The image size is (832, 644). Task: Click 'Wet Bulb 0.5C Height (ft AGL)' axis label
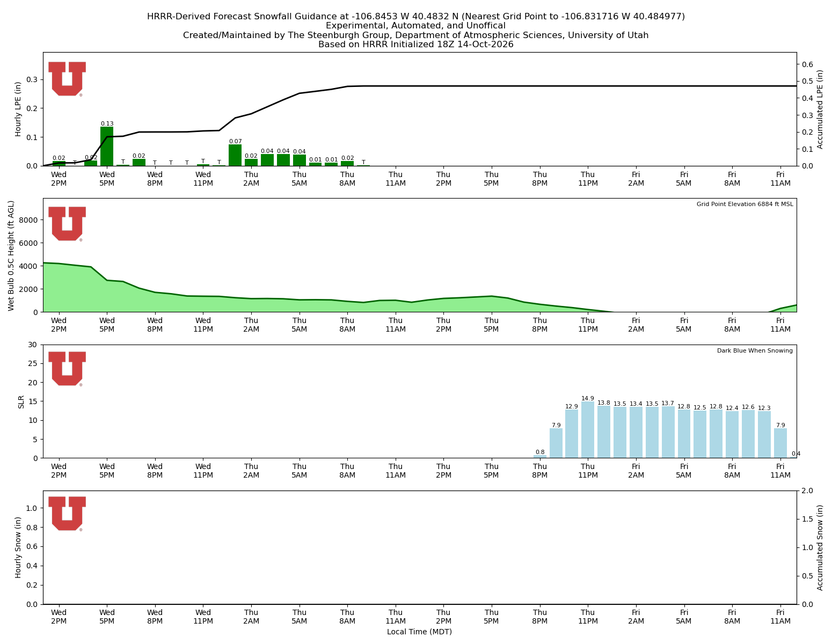click(11, 255)
